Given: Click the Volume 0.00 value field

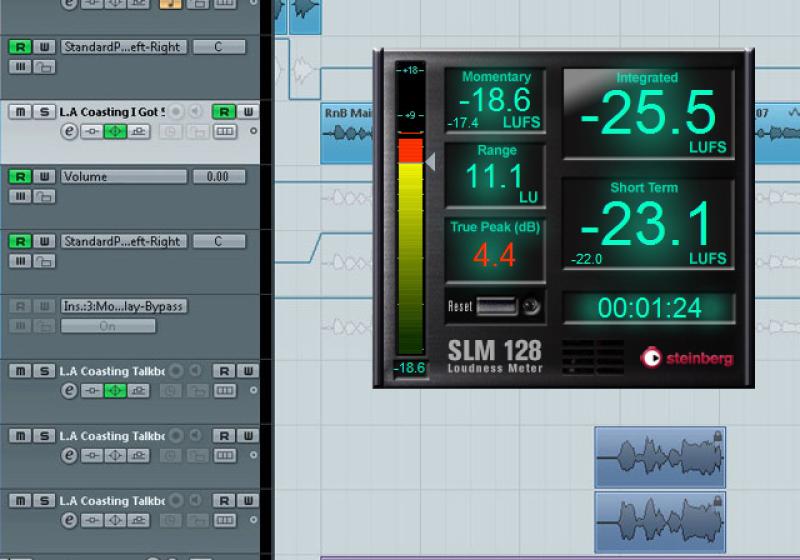Looking at the screenshot, I should 219,177.
